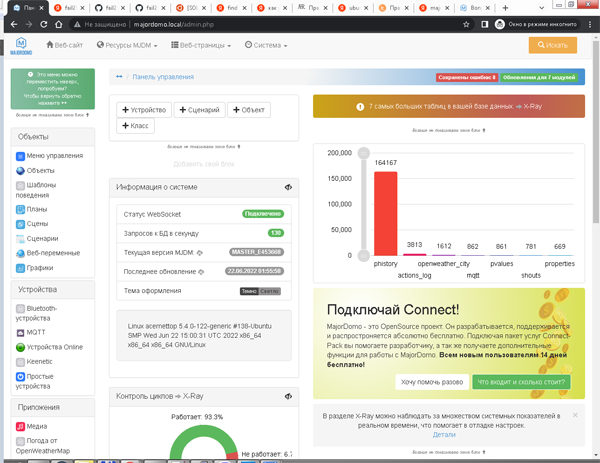Add a new Класс

[x=135, y=126]
